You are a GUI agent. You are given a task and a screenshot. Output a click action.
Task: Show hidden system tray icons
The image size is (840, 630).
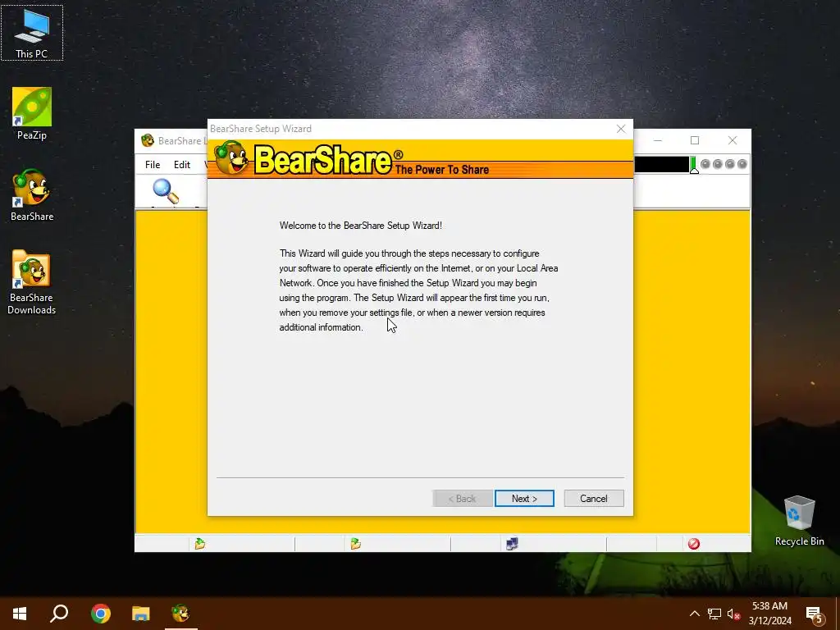click(694, 614)
